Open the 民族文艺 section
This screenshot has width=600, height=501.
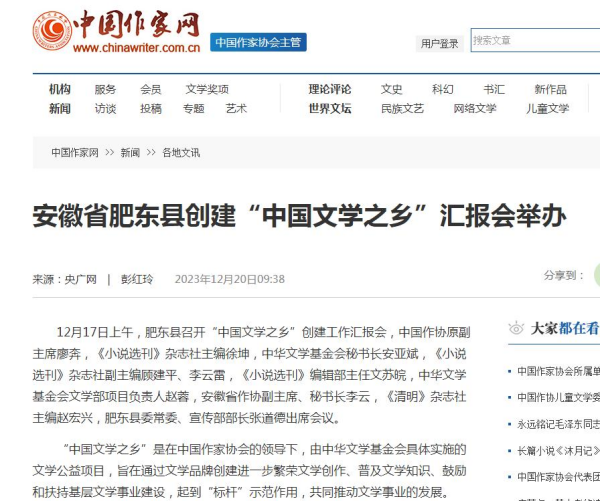click(x=403, y=109)
